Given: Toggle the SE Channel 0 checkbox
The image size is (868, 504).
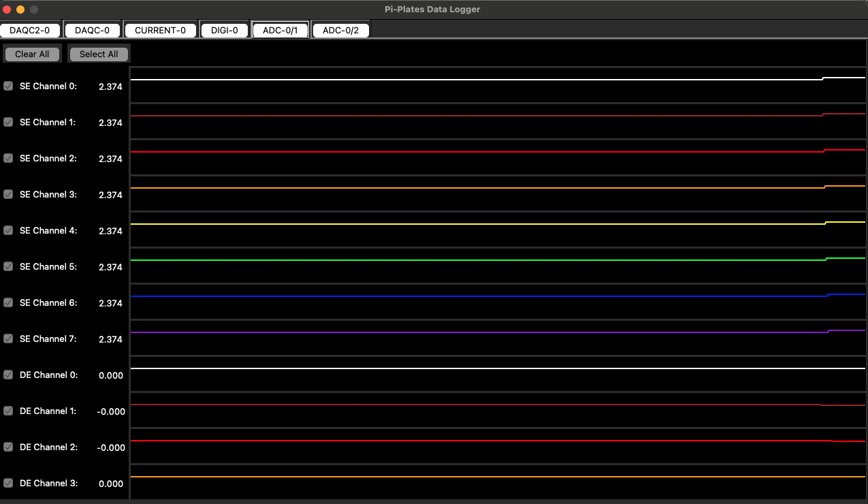Looking at the screenshot, I should [8, 86].
